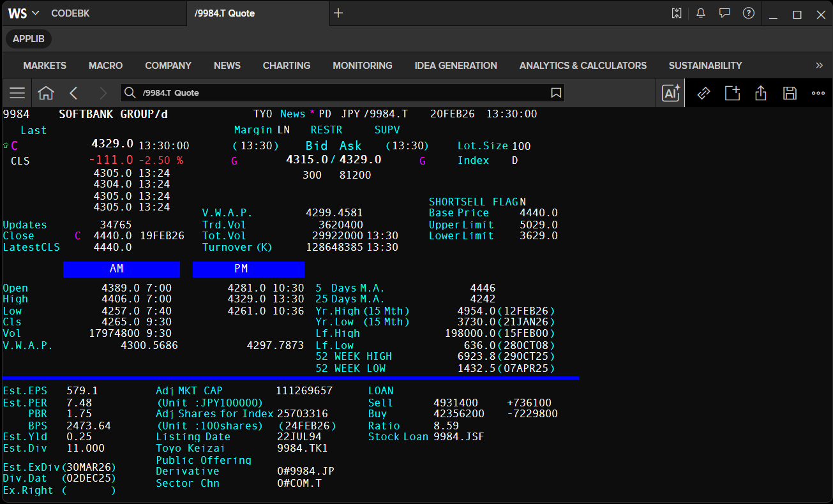Open the MARKETS menu
This screenshot has width=833, height=504.
click(45, 66)
